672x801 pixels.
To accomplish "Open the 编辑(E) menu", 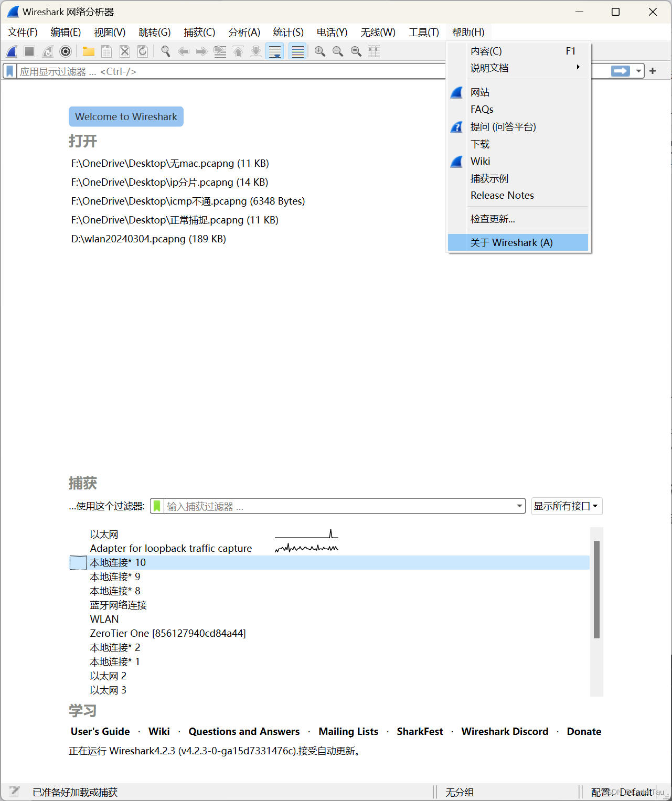I will [x=66, y=33].
